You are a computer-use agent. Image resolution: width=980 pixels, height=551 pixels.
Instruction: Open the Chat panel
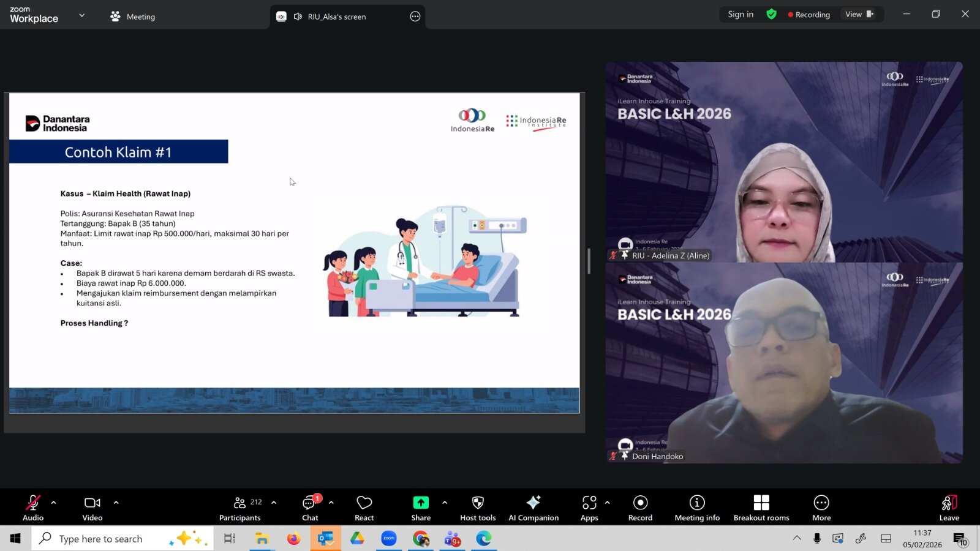(310, 508)
